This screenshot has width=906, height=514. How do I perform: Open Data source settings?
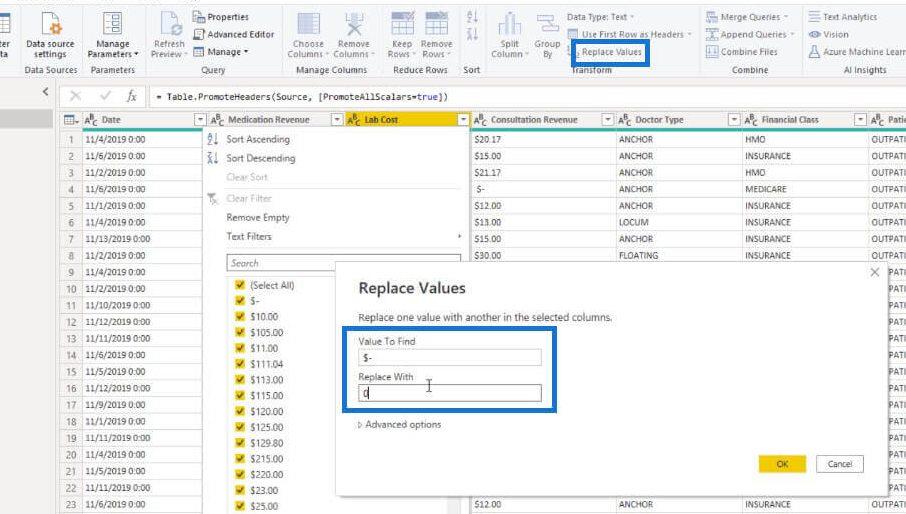[50, 36]
